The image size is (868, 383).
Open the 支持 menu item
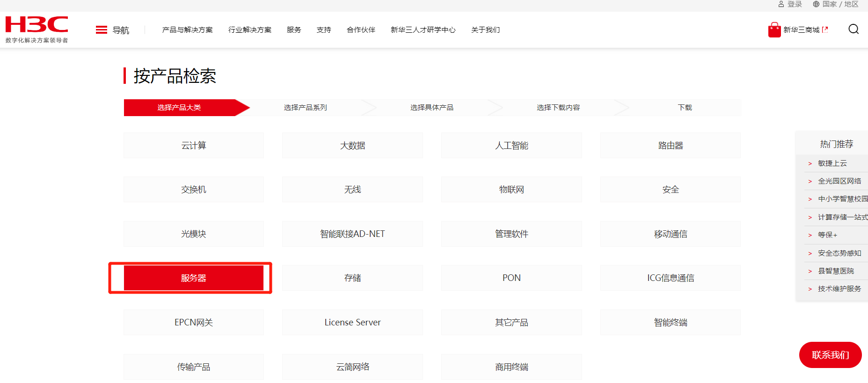pyautogui.click(x=324, y=30)
